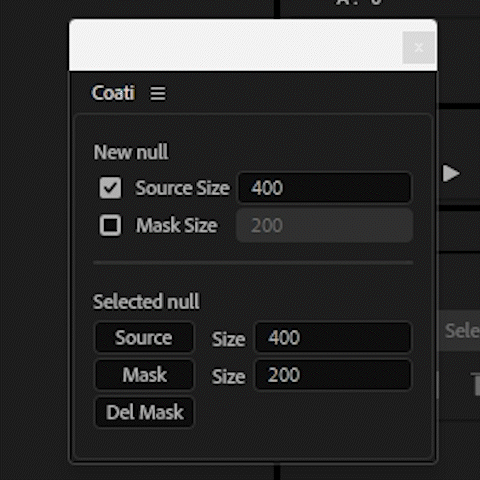Click the Source button under Selected null

point(144,337)
